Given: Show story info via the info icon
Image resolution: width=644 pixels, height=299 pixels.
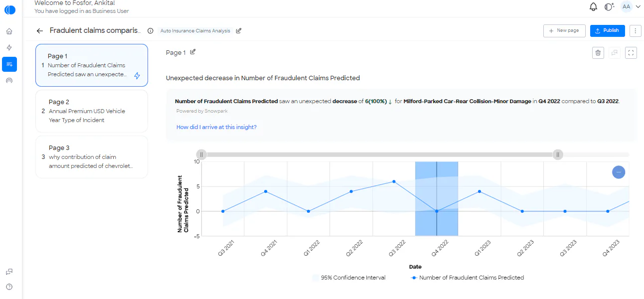Looking at the screenshot, I should (151, 31).
